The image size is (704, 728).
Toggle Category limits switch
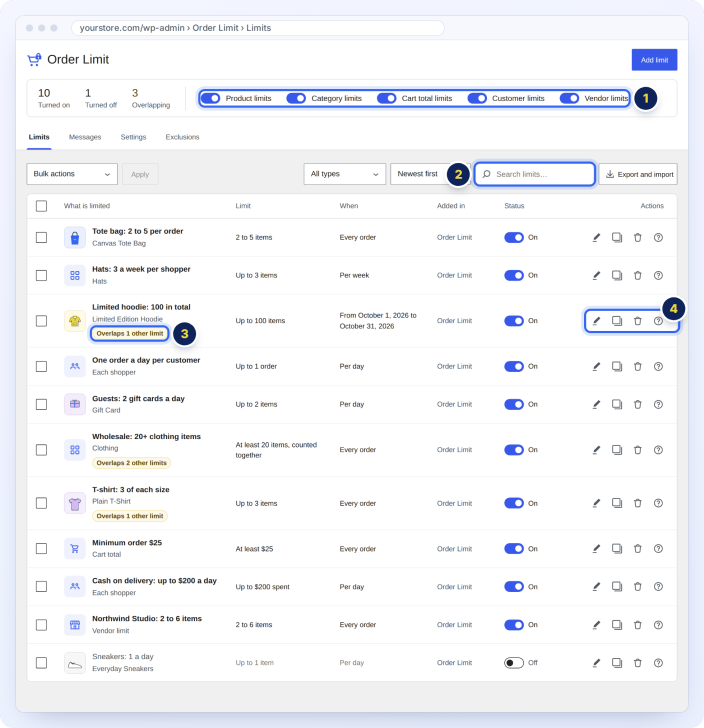296,98
